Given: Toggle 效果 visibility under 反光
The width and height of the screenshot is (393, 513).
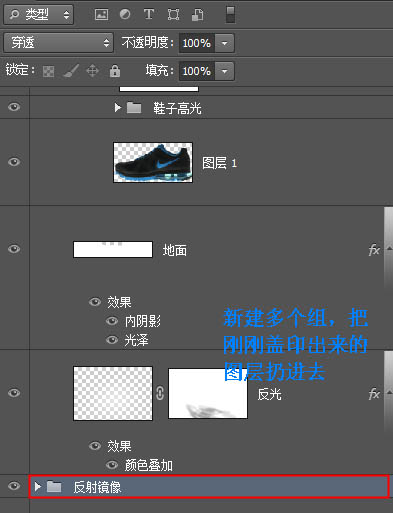Looking at the screenshot, I should coord(95,446).
